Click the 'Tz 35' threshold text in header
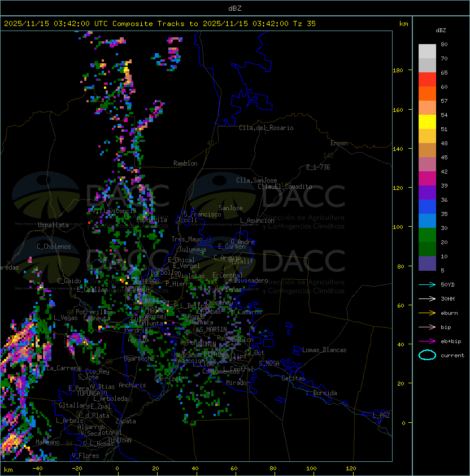470x476 pixels. point(304,24)
